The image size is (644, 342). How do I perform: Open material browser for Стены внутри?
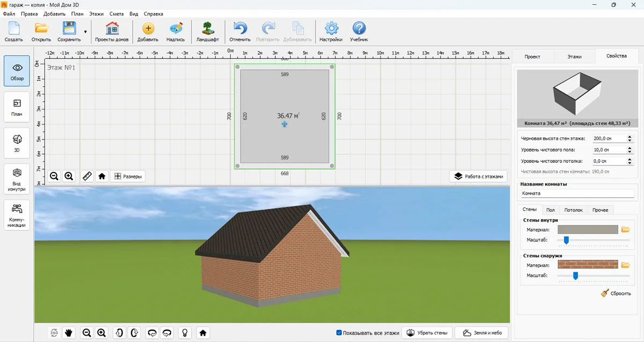pos(625,229)
